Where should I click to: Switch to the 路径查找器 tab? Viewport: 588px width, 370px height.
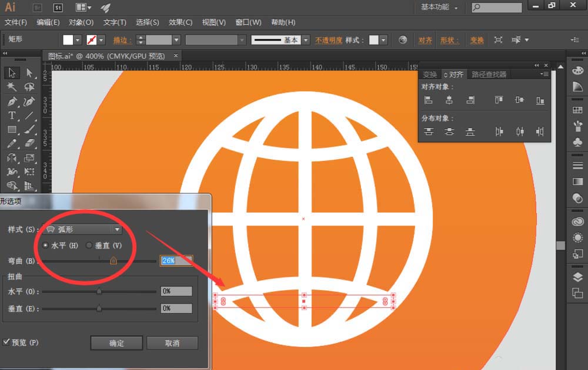pyautogui.click(x=489, y=75)
